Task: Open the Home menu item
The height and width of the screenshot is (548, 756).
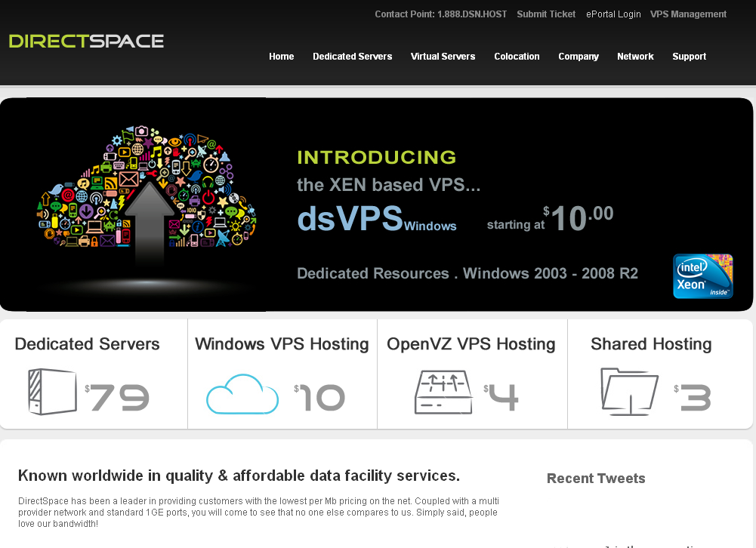Action: pyautogui.click(x=282, y=57)
